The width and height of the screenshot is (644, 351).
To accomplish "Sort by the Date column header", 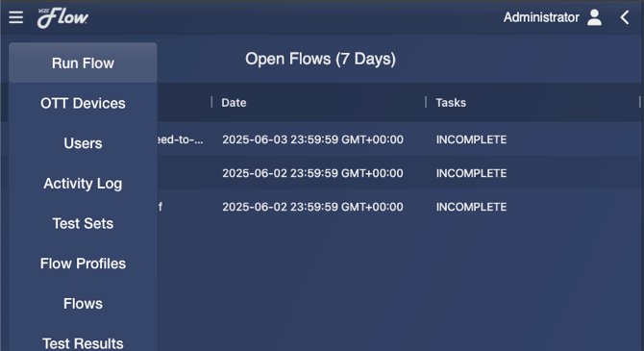I will [234, 102].
